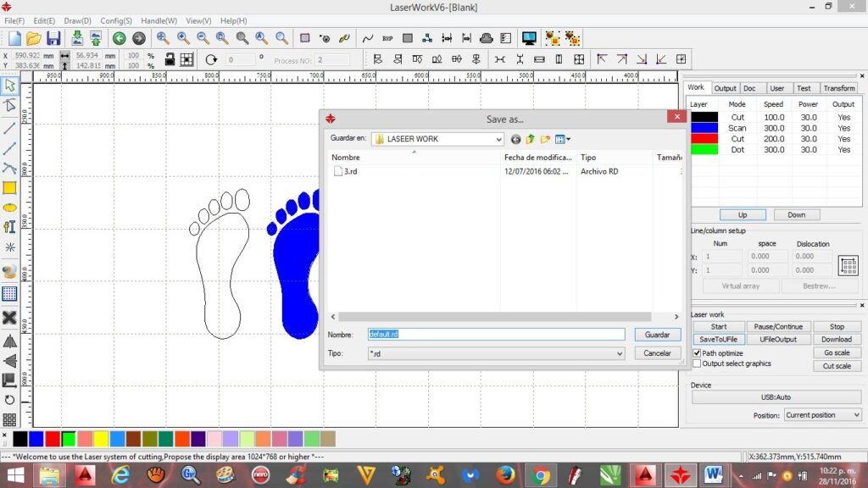Open the Handle(W) menu
The height and width of the screenshot is (488, 868).
pyautogui.click(x=159, y=20)
